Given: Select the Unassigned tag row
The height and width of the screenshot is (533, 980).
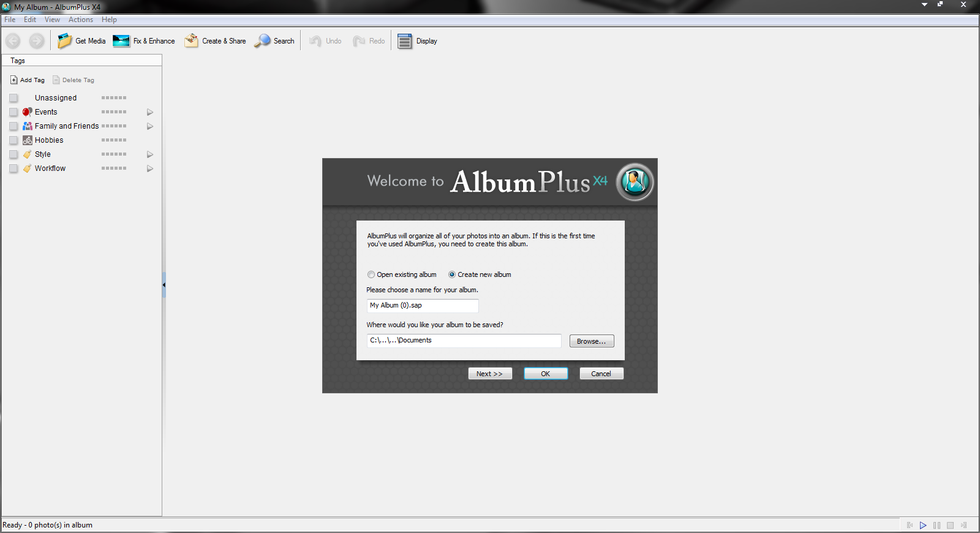Looking at the screenshot, I should point(81,98).
